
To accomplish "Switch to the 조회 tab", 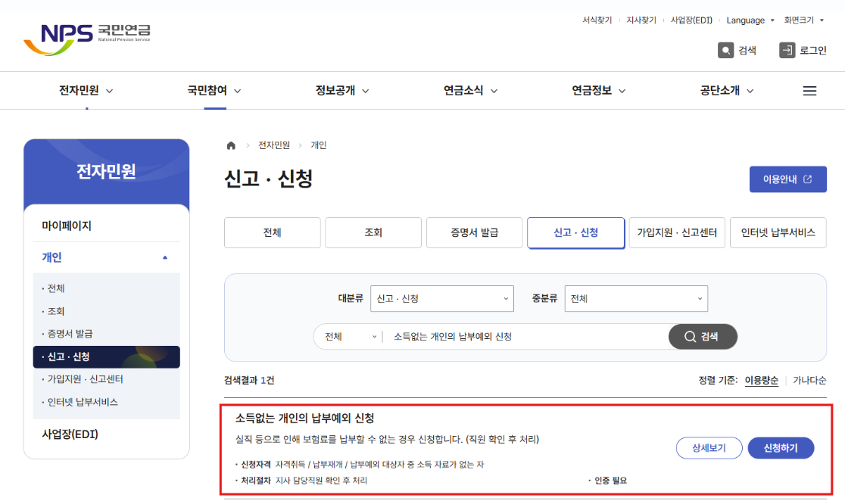I will coord(373,232).
